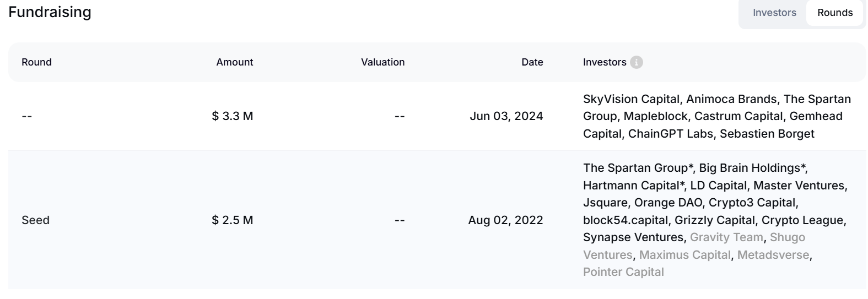Open Big Brain Holdings investor link
This screenshot has height=299, width=868.
[x=753, y=168]
